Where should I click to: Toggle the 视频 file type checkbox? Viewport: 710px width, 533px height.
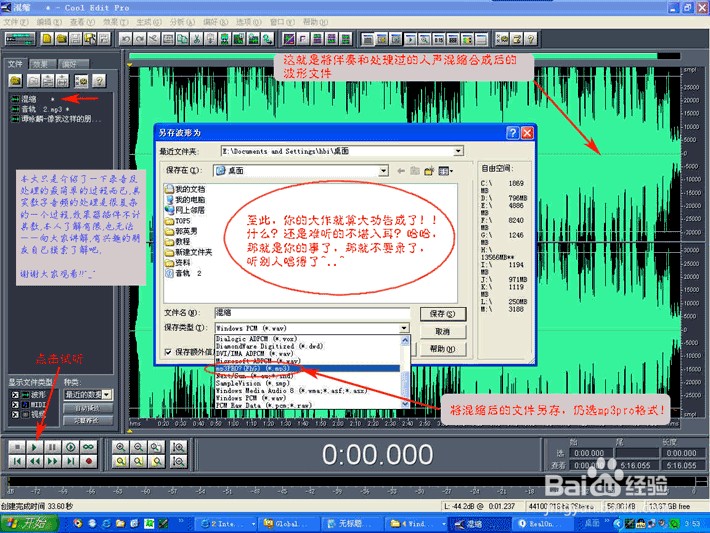15,414
